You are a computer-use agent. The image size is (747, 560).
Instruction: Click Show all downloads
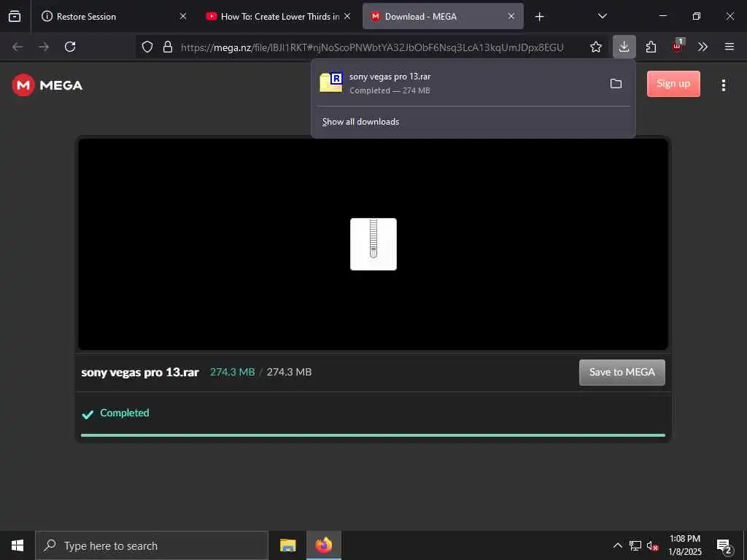360,122
